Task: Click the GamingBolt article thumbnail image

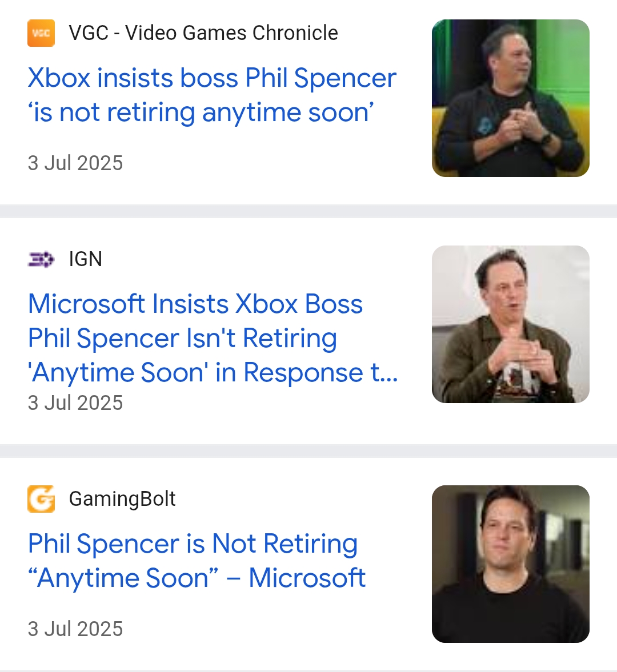Action: pos(510,564)
